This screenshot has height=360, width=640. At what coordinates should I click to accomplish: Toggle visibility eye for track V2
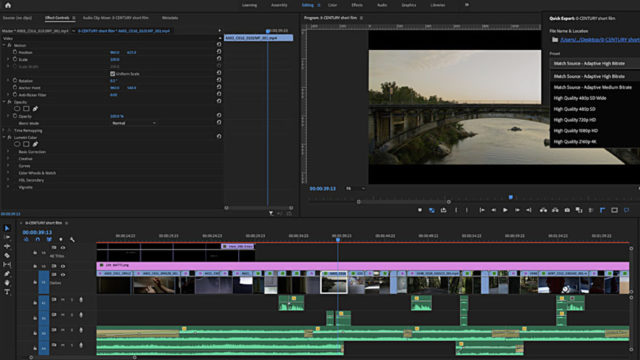[x=63, y=266]
